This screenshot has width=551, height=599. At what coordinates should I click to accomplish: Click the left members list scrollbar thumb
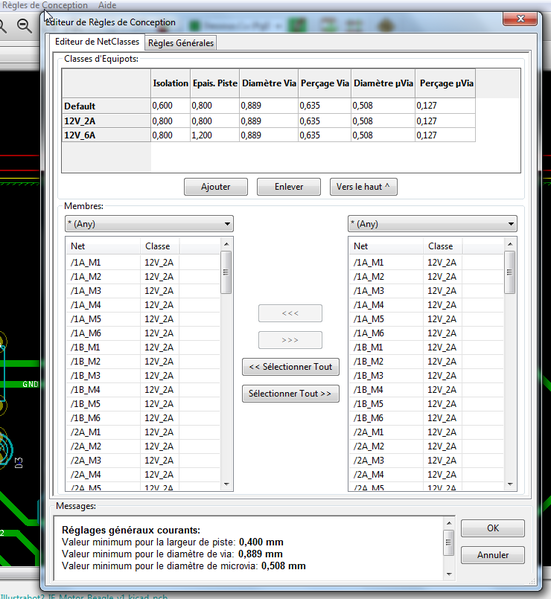[x=226, y=272]
